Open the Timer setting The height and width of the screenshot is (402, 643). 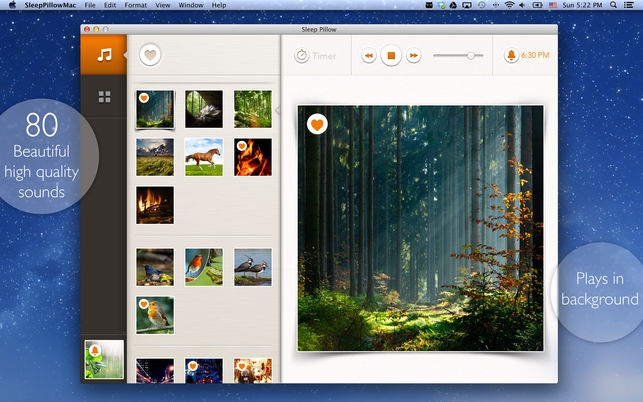(x=315, y=56)
